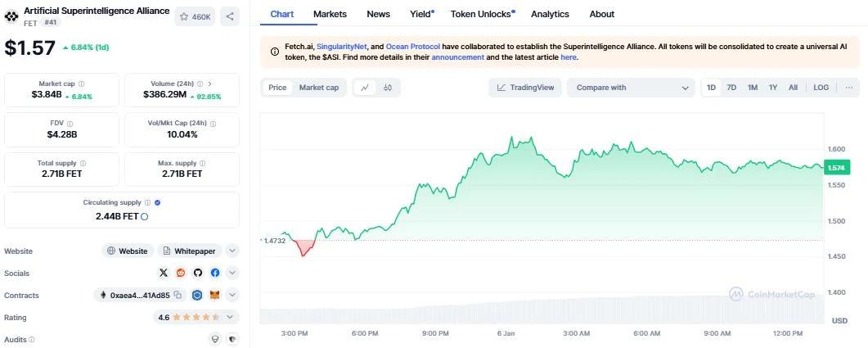
Task: Open Volume (24h) info icon
Action: coord(200,84)
